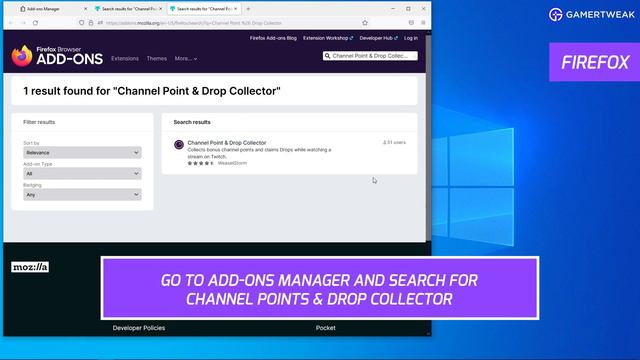
Task: Click the "1 result found" heading
Action: click(152, 91)
